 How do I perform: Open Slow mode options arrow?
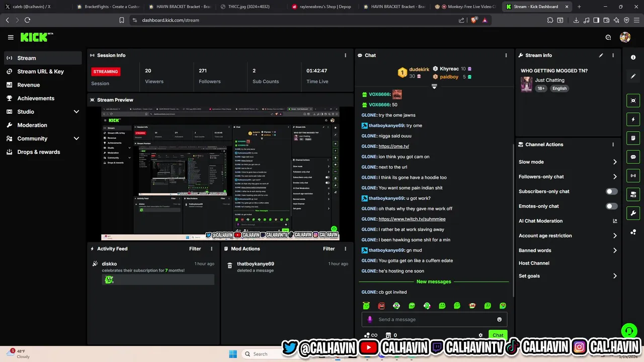click(615, 162)
